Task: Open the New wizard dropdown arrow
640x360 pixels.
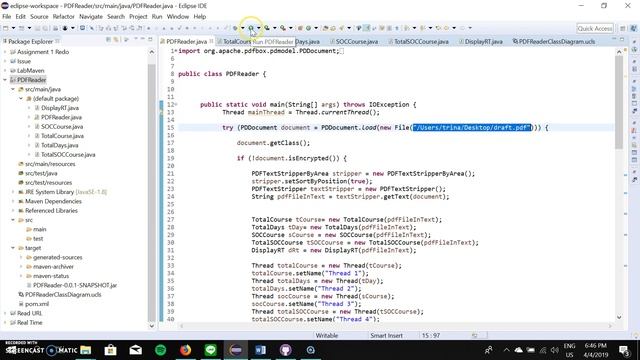Action: pyautogui.click(x=13, y=28)
